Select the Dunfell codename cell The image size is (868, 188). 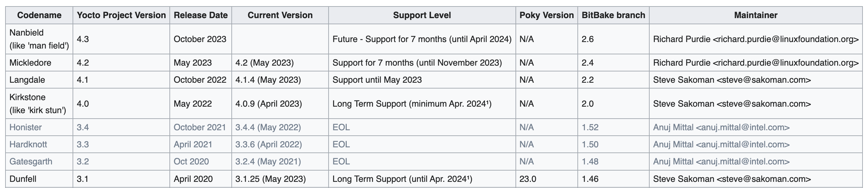[39, 179]
